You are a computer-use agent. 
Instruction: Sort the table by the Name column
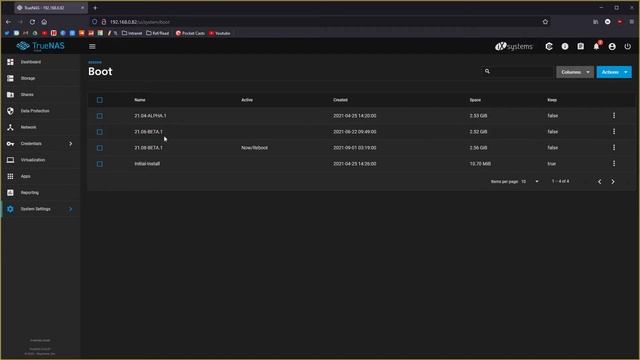pyautogui.click(x=140, y=100)
